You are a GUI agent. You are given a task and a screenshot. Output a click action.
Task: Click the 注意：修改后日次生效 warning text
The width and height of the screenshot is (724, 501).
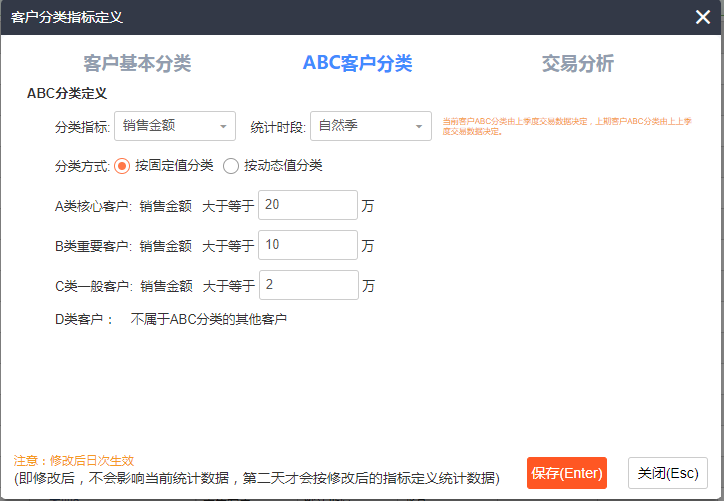(73, 460)
